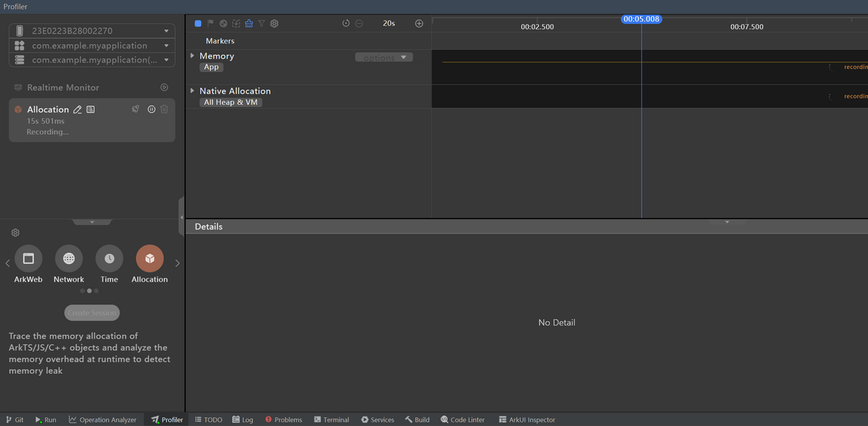The width and height of the screenshot is (868, 426).
Task: Toggle the flag marker icon in the toolbar
Action: point(210,23)
